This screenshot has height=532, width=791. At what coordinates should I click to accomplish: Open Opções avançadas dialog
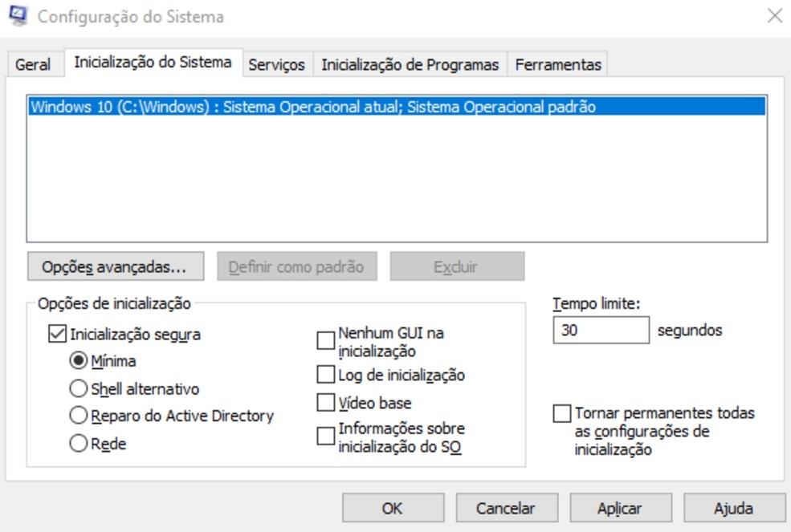click(x=116, y=266)
